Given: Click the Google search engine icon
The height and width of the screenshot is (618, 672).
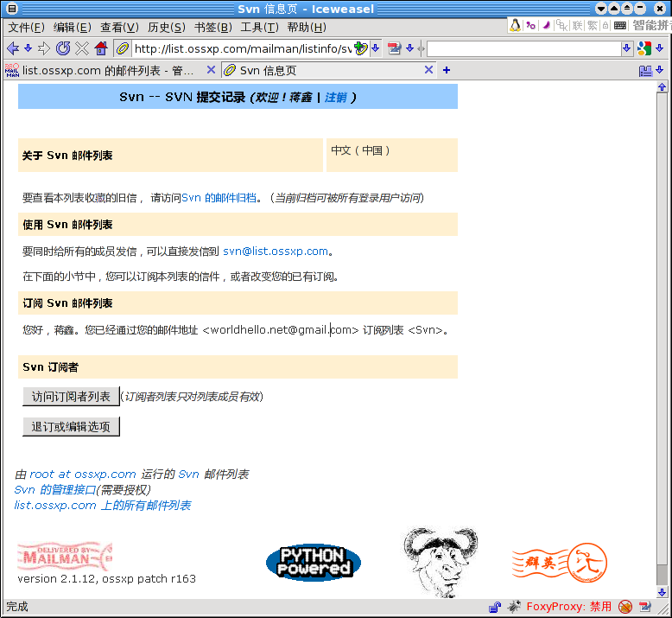Looking at the screenshot, I should (644, 48).
